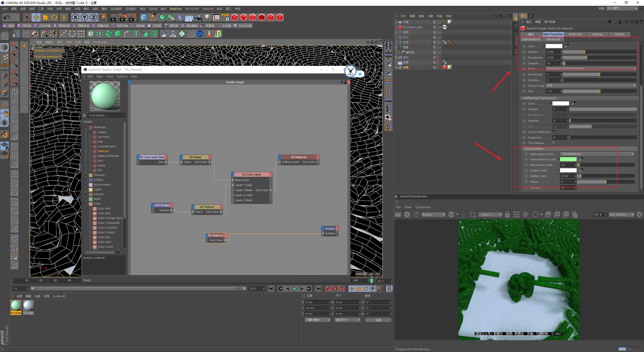The image size is (644, 352).
Task: Toggle the green visibility dot of RS Dome Light
Action: click(440, 27)
